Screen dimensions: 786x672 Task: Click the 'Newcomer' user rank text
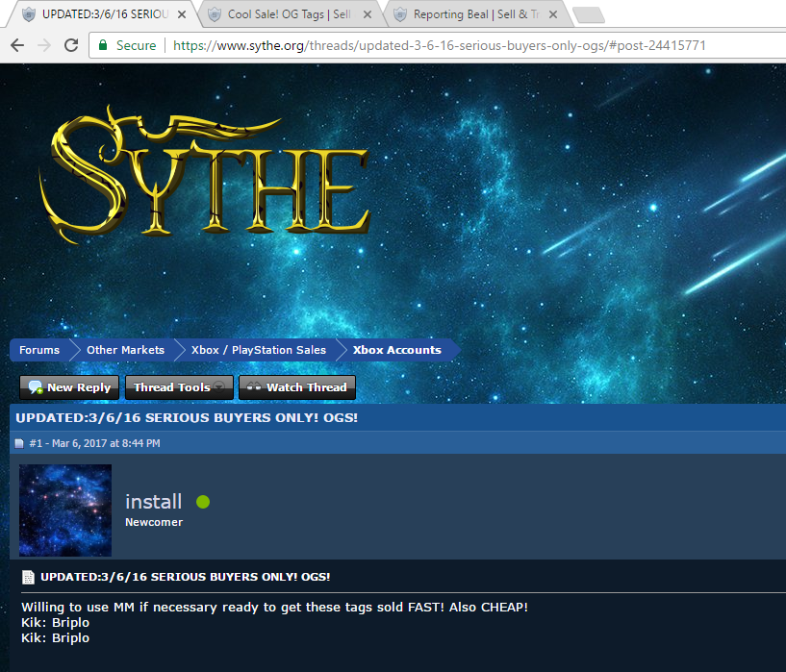pyautogui.click(x=154, y=522)
